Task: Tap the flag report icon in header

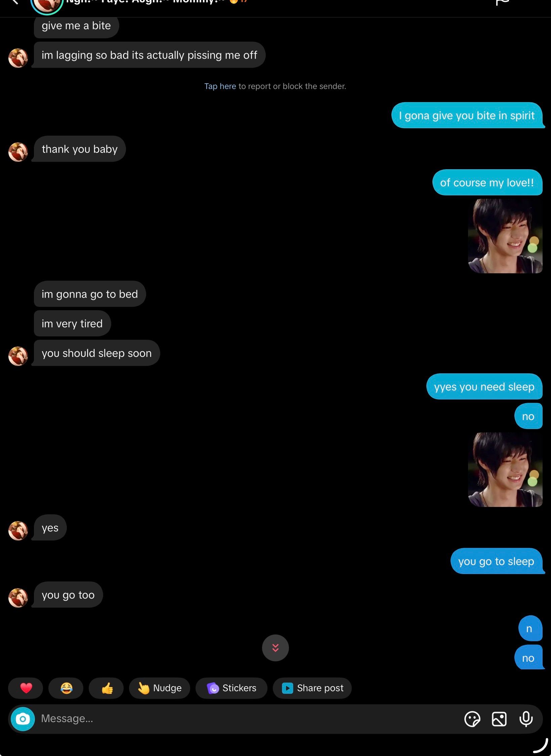Action: click(503, 2)
